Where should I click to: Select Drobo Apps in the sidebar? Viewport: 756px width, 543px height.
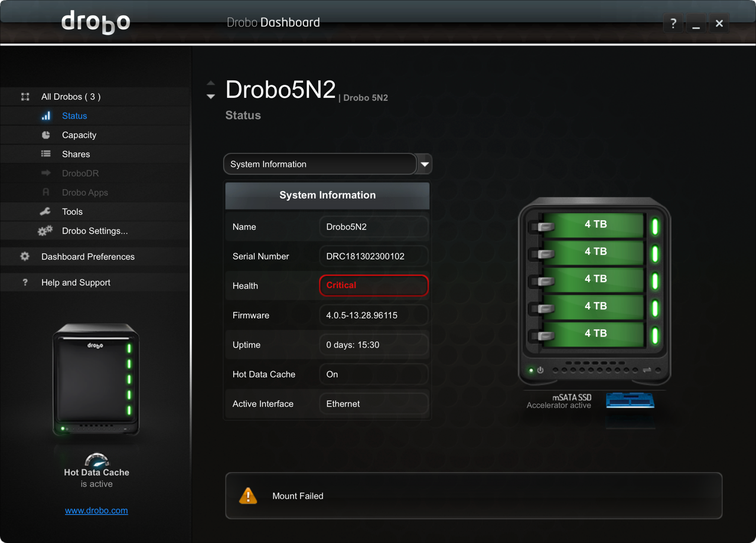(x=85, y=192)
